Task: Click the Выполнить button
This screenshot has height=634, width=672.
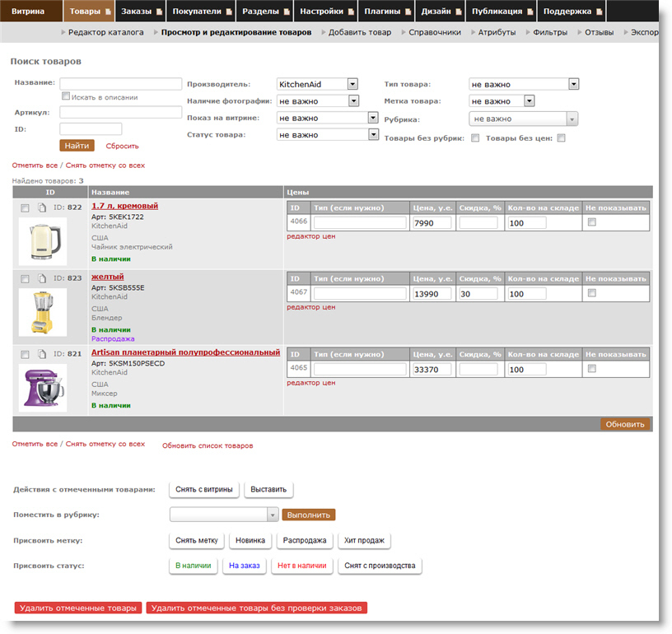Action: [x=309, y=515]
